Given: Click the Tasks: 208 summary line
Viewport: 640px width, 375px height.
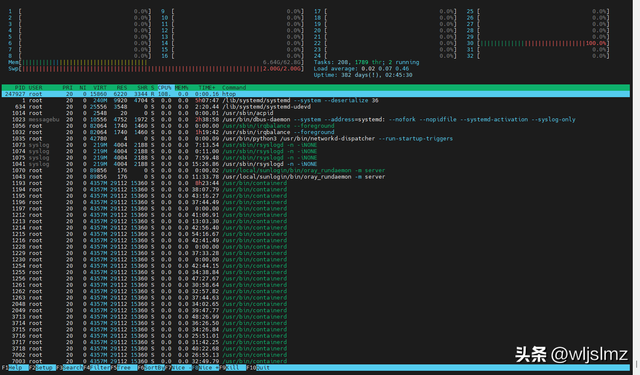Looking at the screenshot, I should point(367,62).
